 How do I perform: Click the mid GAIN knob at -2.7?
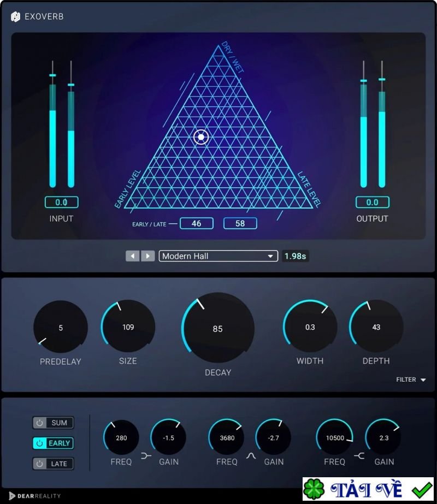click(274, 437)
